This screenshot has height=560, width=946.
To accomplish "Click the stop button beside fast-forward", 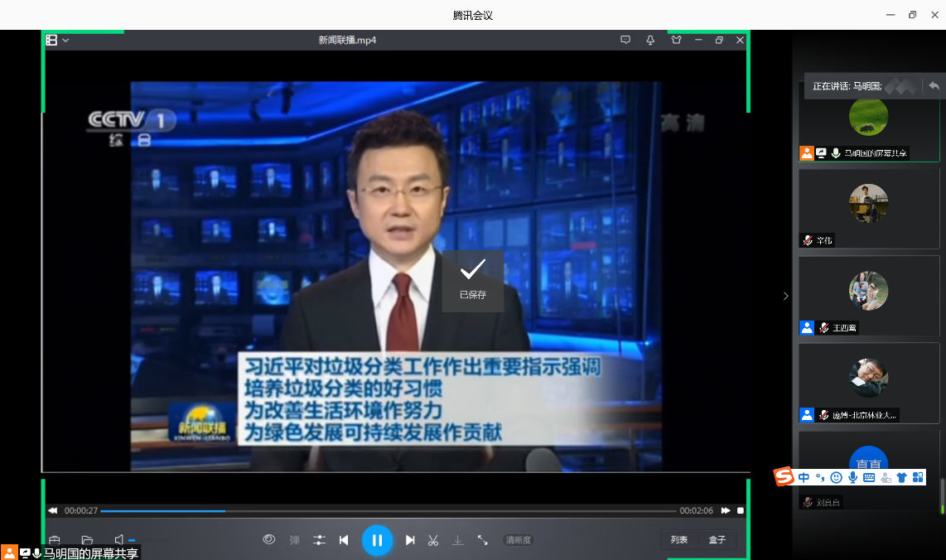I will (x=741, y=511).
